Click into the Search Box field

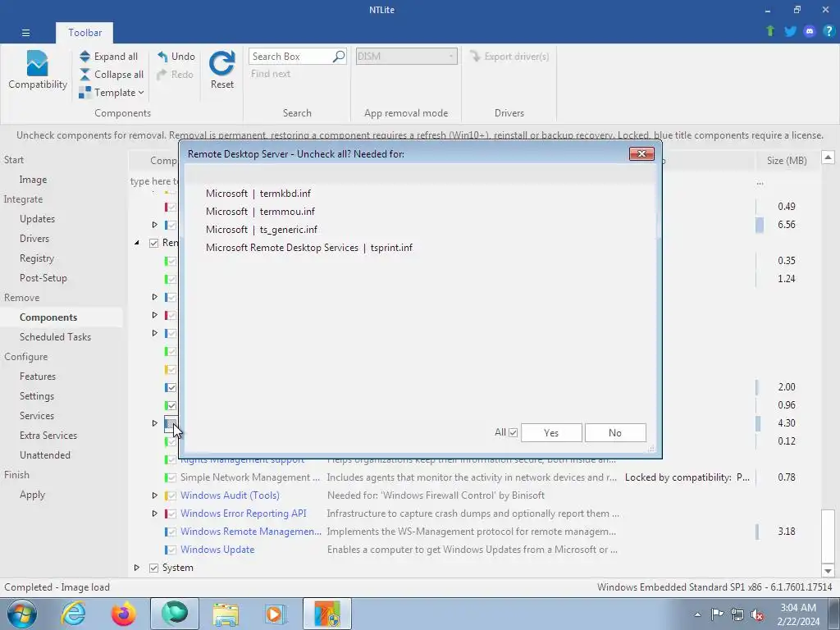point(290,57)
